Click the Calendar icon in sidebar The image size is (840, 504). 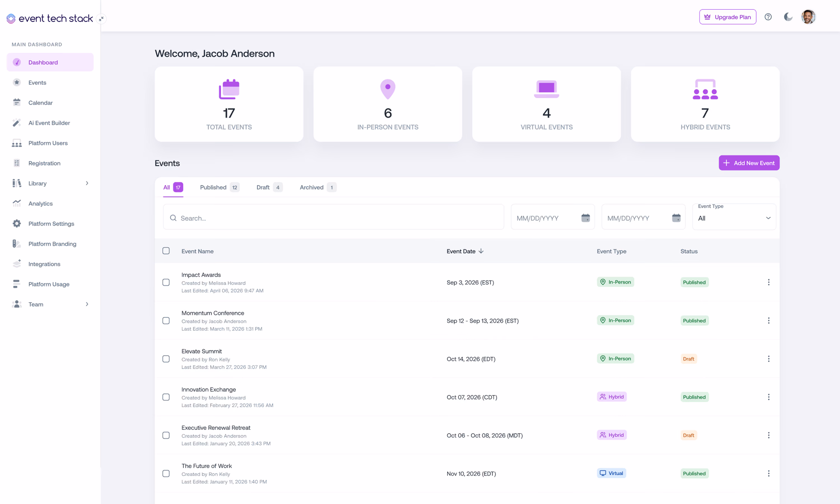click(17, 102)
